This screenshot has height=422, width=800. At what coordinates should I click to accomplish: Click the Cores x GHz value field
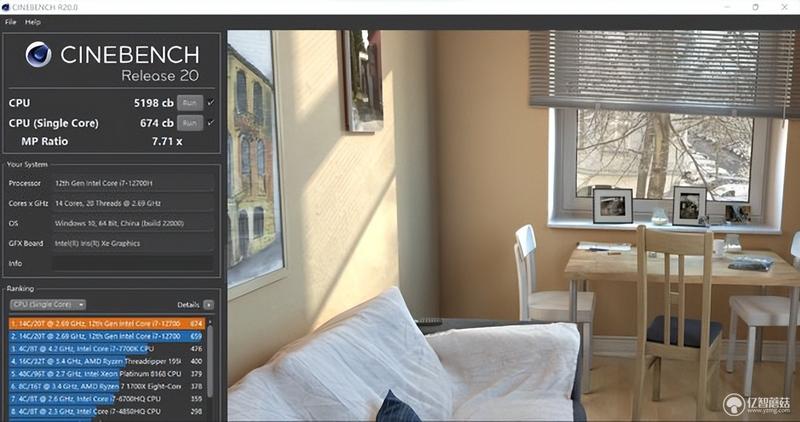click(133, 203)
